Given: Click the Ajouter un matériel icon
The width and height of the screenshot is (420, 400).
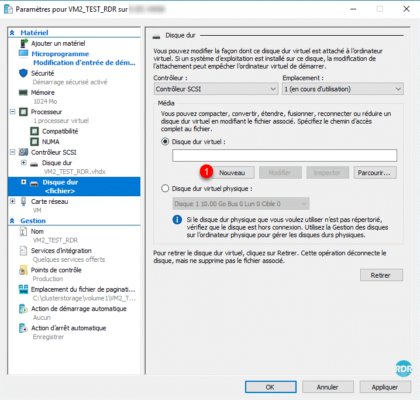Looking at the screenshot, I should pos(24,43).
